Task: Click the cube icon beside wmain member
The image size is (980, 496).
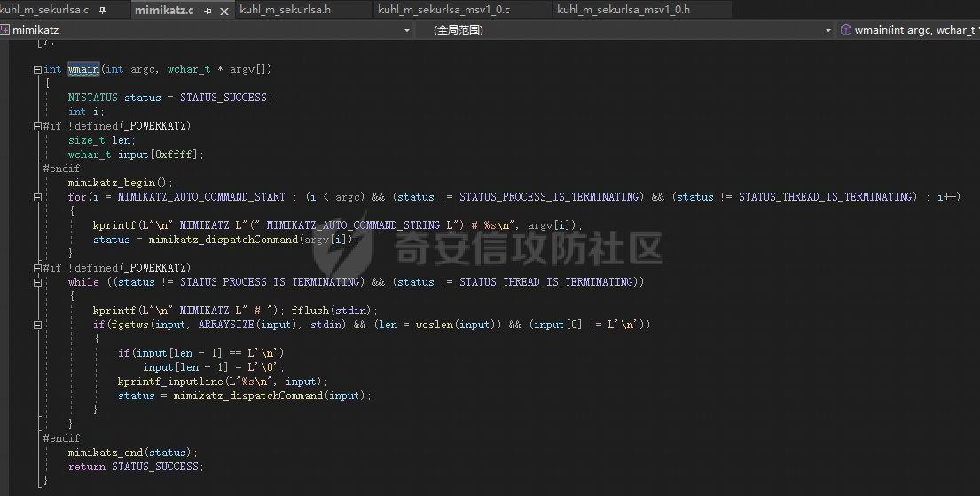Action: [845, 29]
